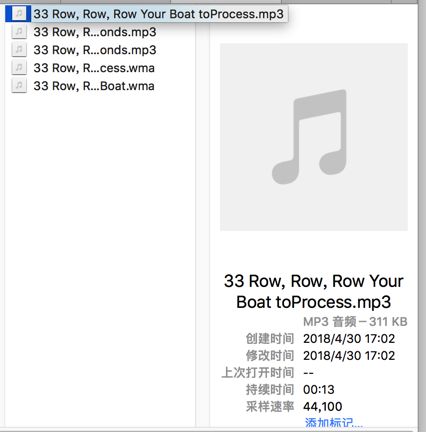Screen dimensions: 426x432
Task: Click the audio icon beside R...cess.wma
Action: [x=19, y=68]
